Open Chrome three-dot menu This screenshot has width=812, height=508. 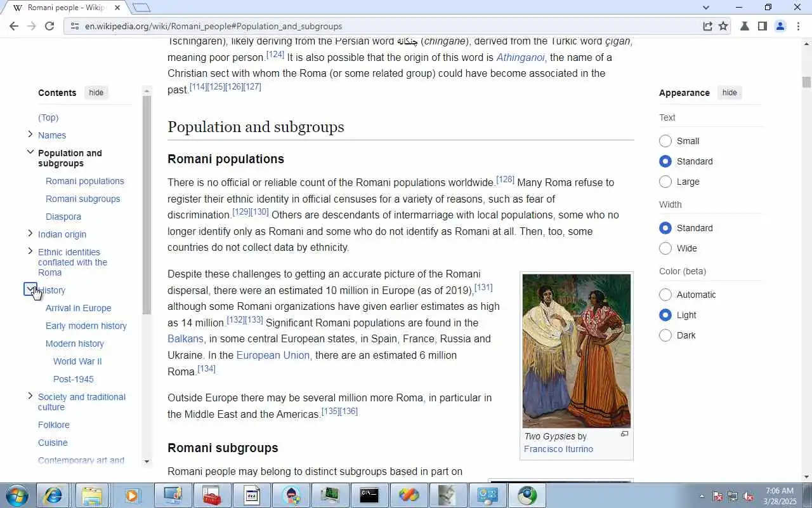(799, 26)
